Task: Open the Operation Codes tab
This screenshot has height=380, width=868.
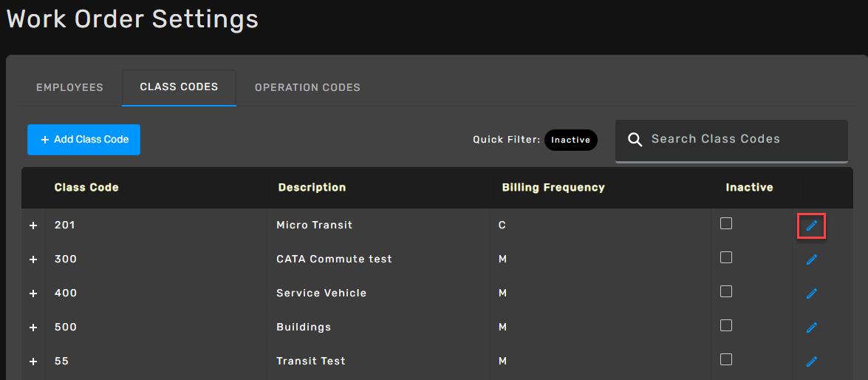Action: 307,87
